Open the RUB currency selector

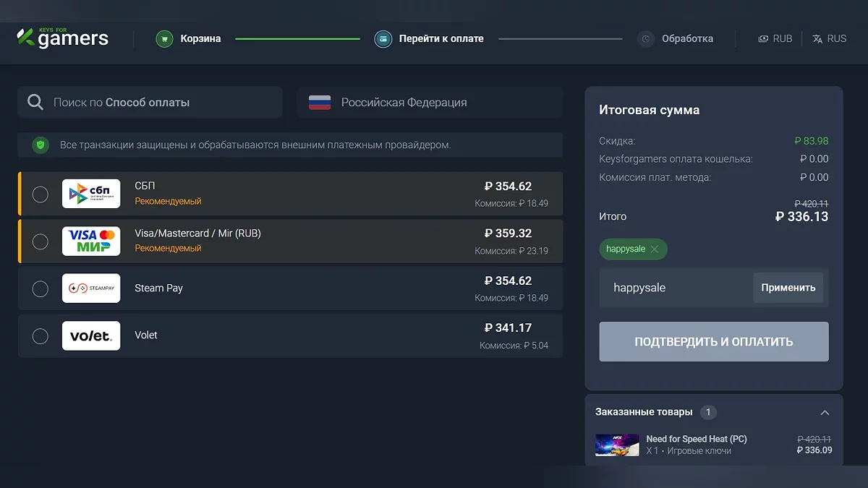point(775,38)
